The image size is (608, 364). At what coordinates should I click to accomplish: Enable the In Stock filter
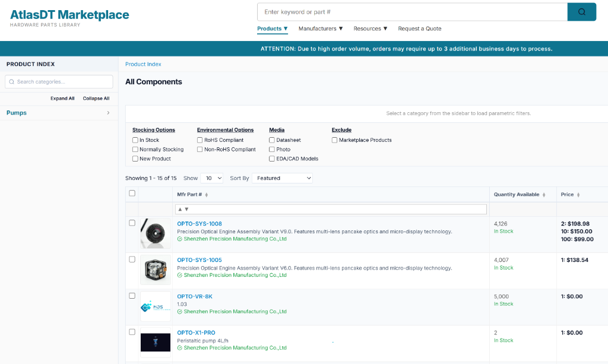click(135, 140)
